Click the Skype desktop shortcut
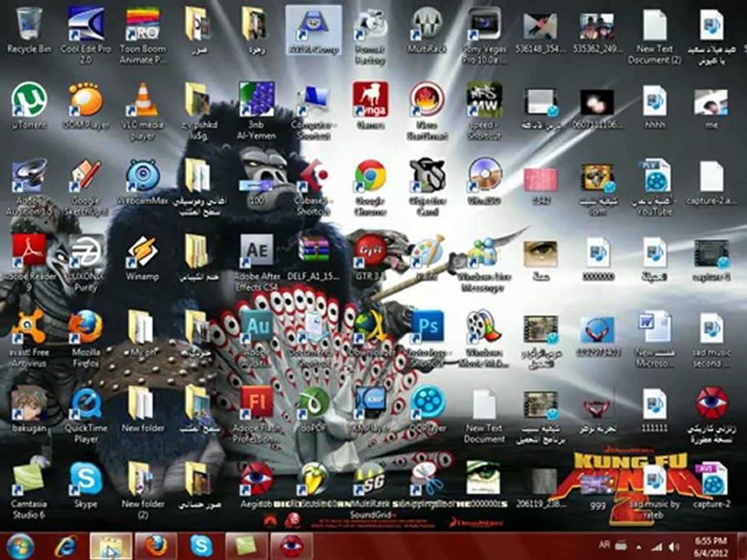 [86, 485]
